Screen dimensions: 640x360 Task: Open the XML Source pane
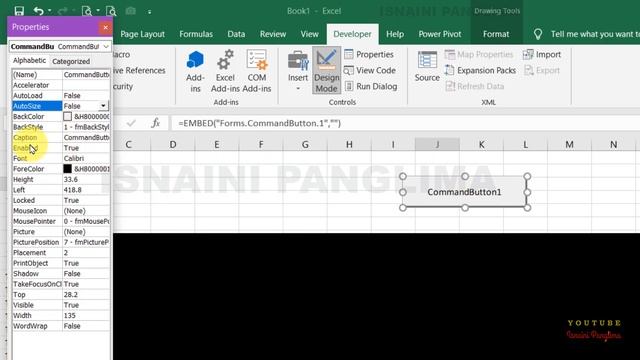click(x=427, y=67)
